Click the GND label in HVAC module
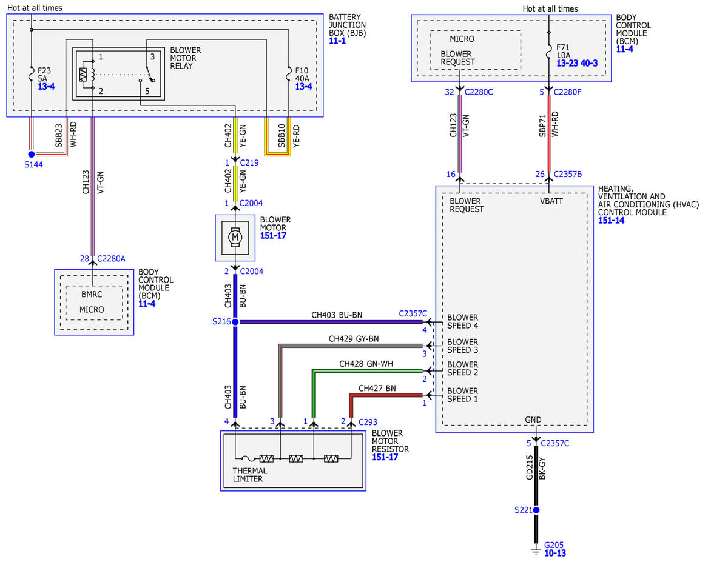 point(533,420)
